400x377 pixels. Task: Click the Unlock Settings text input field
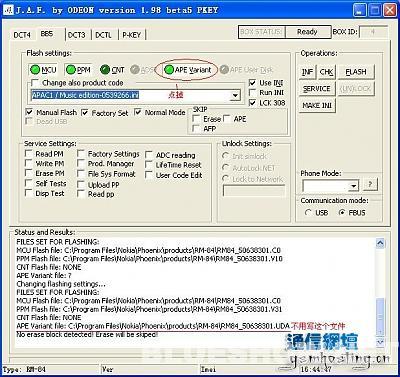[254, 191]
